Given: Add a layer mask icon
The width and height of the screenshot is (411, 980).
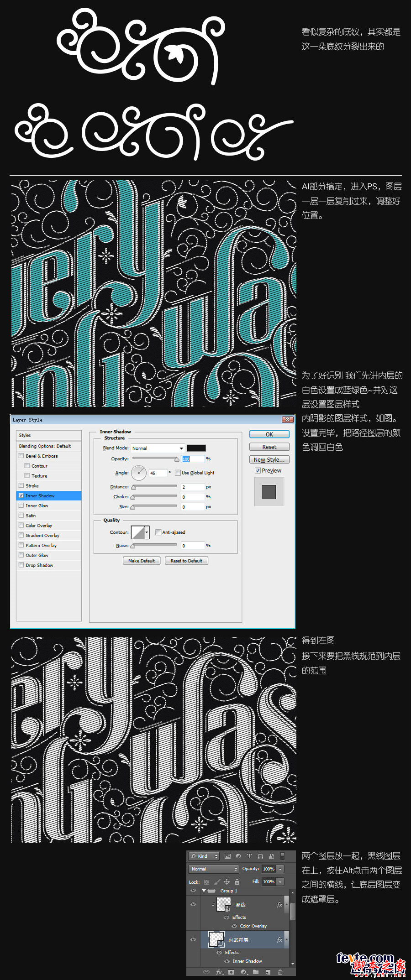Looking at the screenshot, I should point(232,972).
